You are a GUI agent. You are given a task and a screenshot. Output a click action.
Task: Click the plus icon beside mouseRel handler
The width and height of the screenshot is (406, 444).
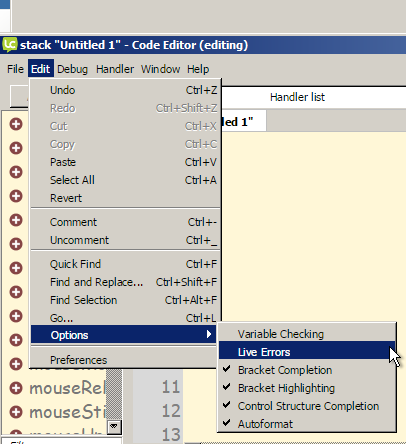[16, 388]
